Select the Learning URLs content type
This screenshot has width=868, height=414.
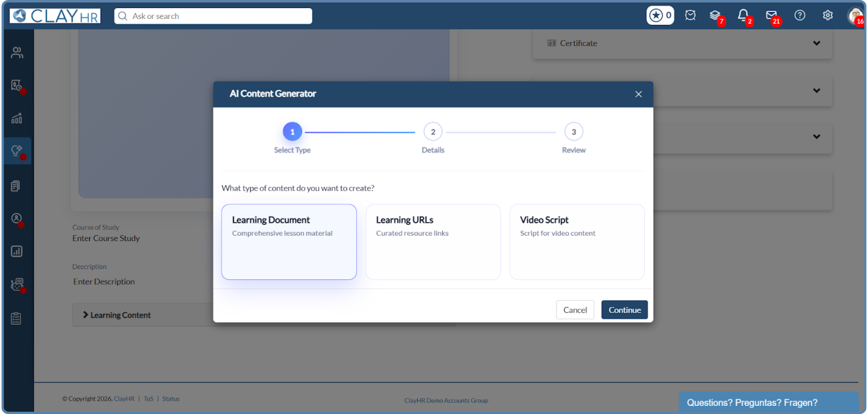point(433,242)
